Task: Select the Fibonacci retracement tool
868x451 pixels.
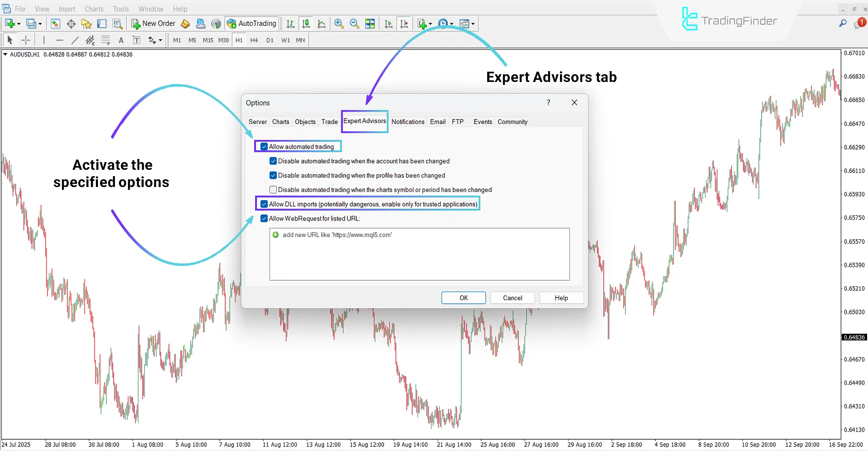Action: point(105,40)
